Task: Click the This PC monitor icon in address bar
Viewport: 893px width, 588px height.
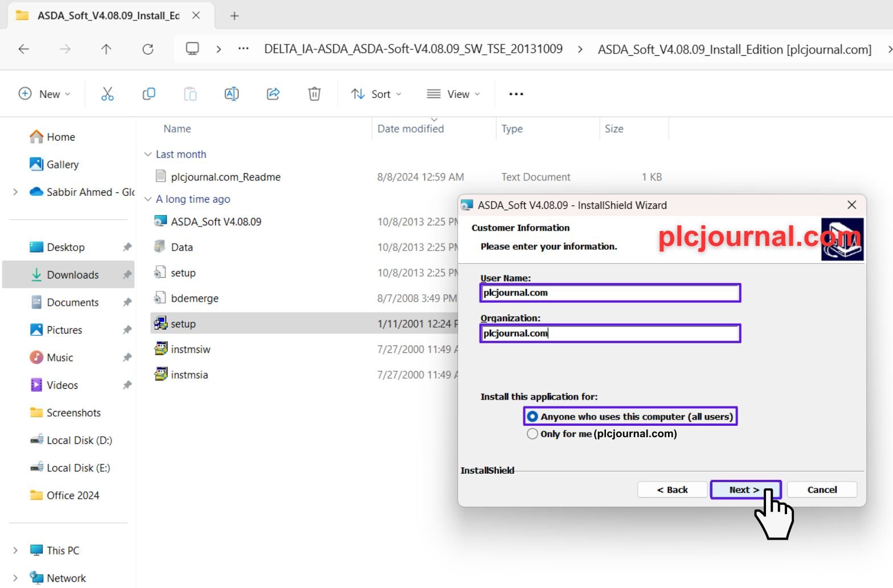Action: 192,49
